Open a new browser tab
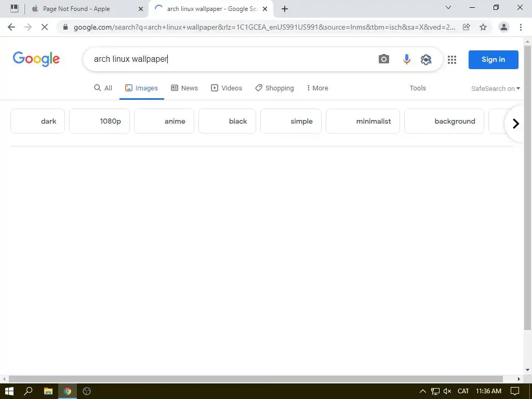This screenshot has height=399, width=532. [x=285, y=9]
